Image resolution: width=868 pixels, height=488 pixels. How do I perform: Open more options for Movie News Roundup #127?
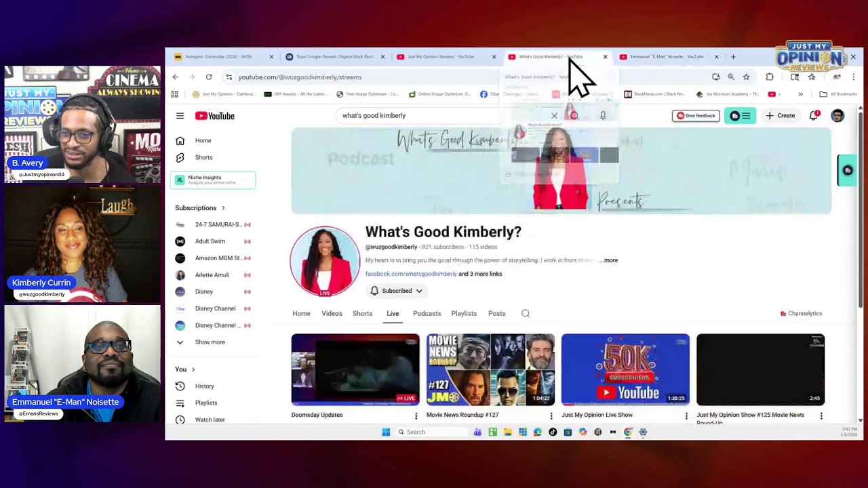coord(551,415)
